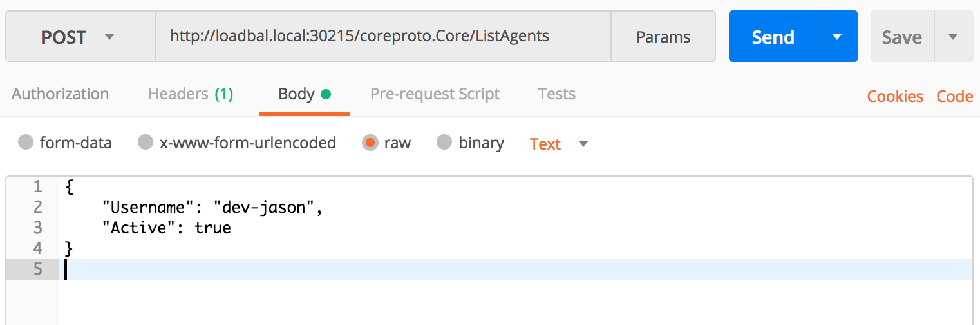Open the POST method dropdown

(x=80, y=36)
